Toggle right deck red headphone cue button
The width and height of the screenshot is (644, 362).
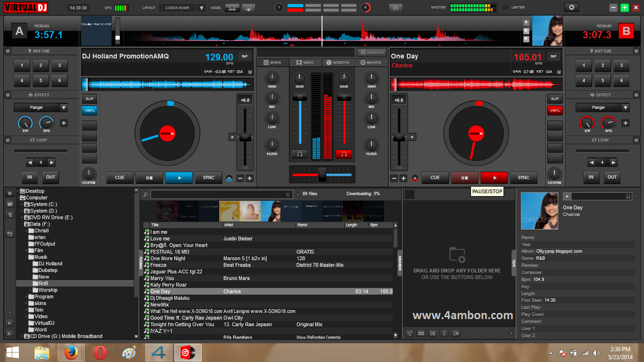tap(344, 154)
